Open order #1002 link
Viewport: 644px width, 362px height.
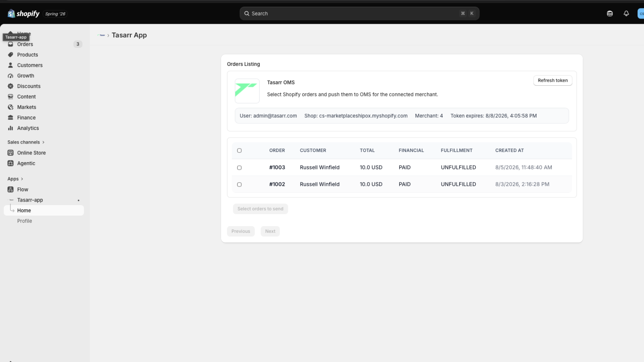(277, 184)
